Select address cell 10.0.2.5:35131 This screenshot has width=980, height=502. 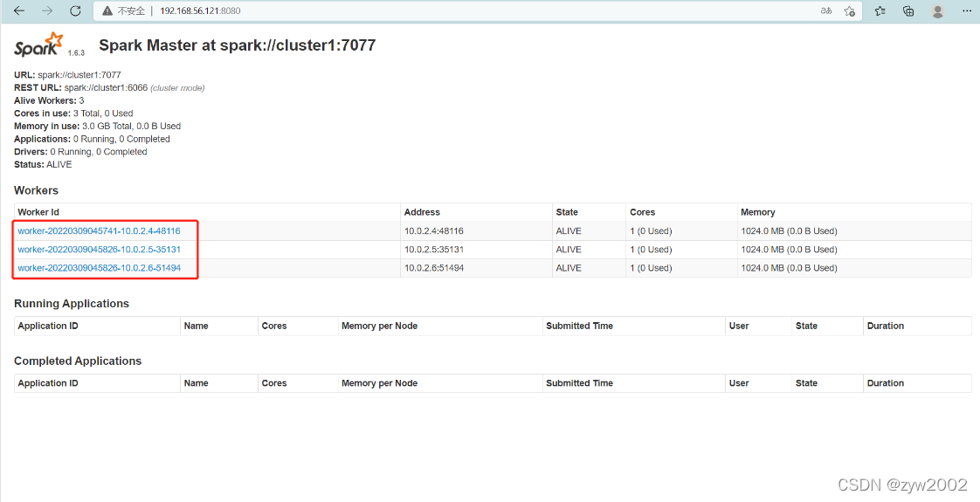click(x=434, y=249)
